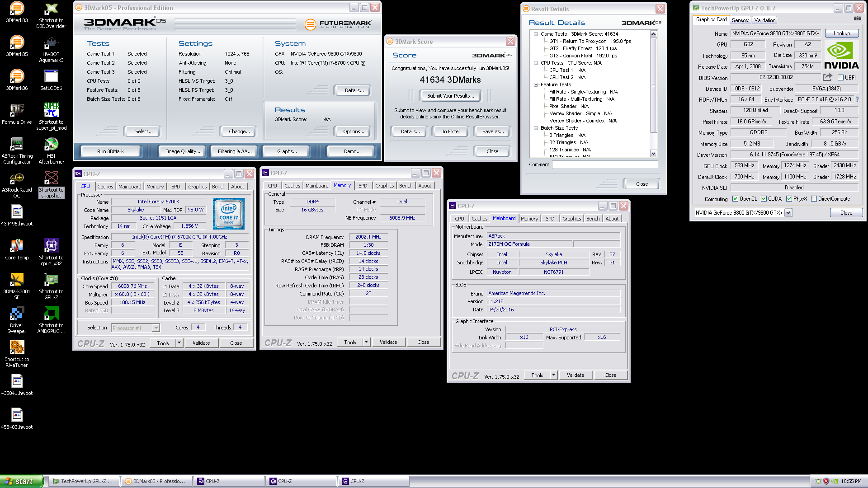
Task: Click GPU-Z BIOS export share icon
Action: click(827, 77)
